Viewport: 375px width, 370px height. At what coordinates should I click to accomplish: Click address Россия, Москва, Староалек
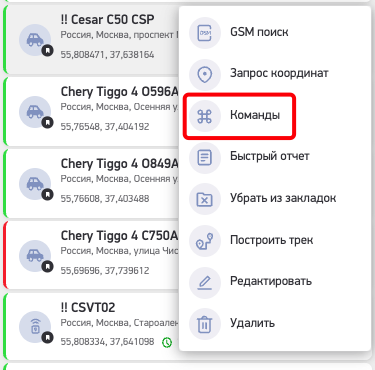119,323
